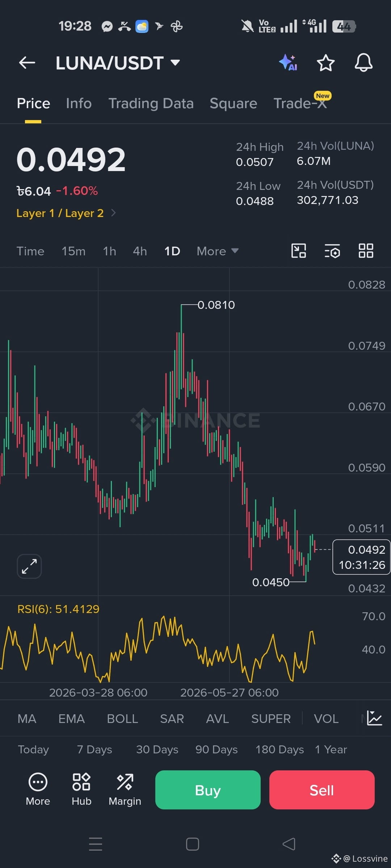The image size is (391, 868).
Task: Show 30 Days price change
Action: click(157, 749)
